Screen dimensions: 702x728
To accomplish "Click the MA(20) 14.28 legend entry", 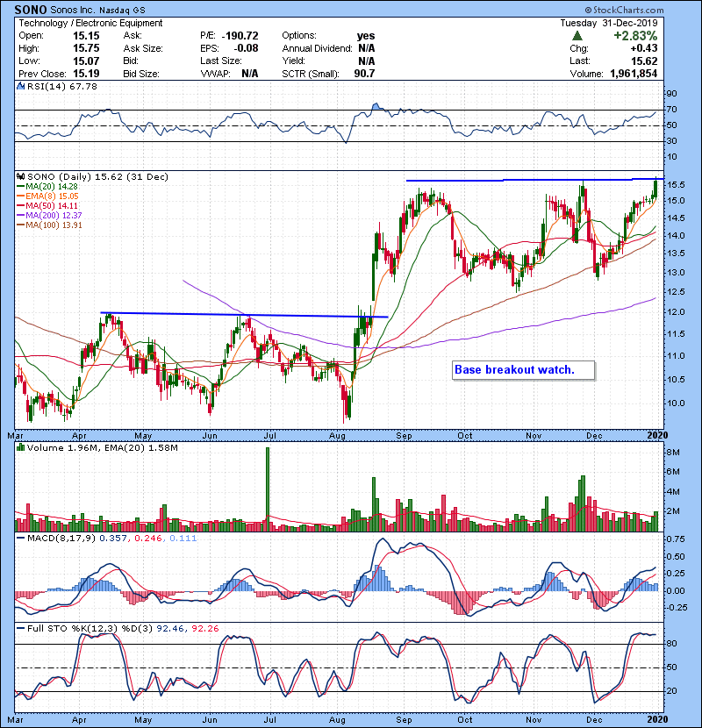I will [x=52, y=187].
